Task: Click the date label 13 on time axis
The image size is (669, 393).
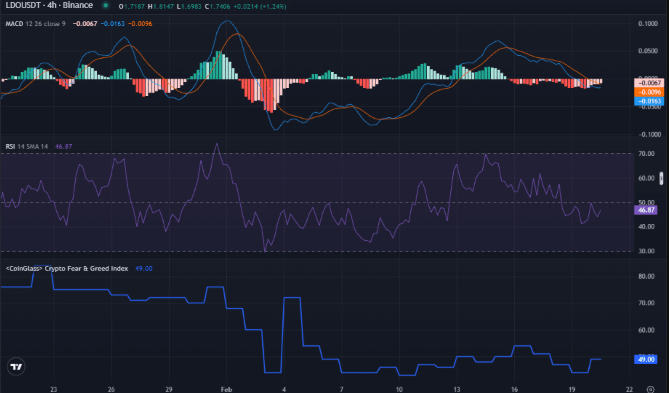Action: tap(457, 389)
